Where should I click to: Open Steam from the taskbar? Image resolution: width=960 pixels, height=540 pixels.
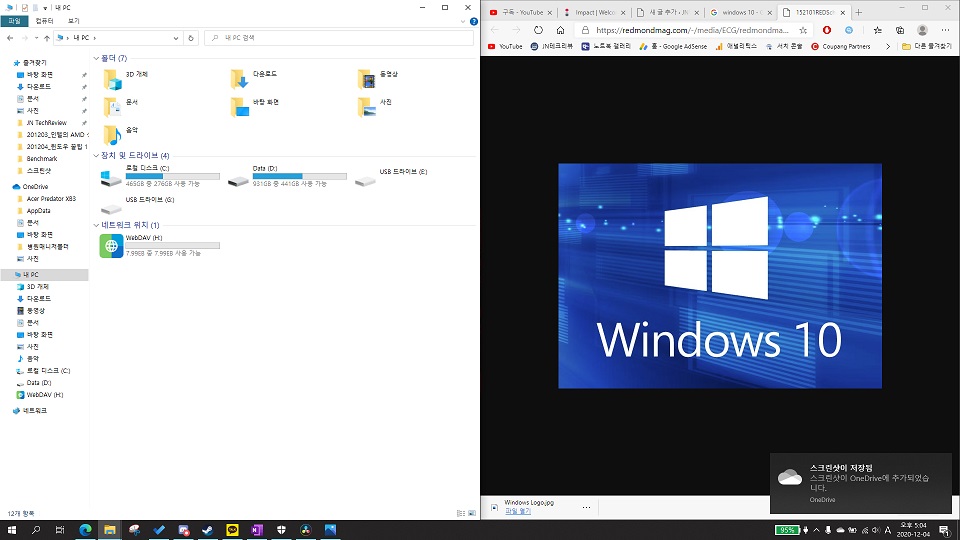click(208, 530)
